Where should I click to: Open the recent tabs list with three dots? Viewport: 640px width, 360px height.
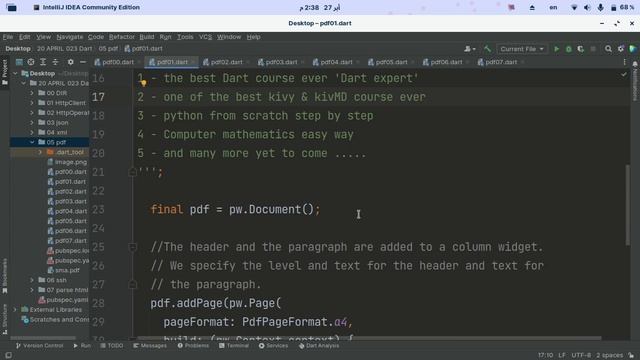click(624, 62)
